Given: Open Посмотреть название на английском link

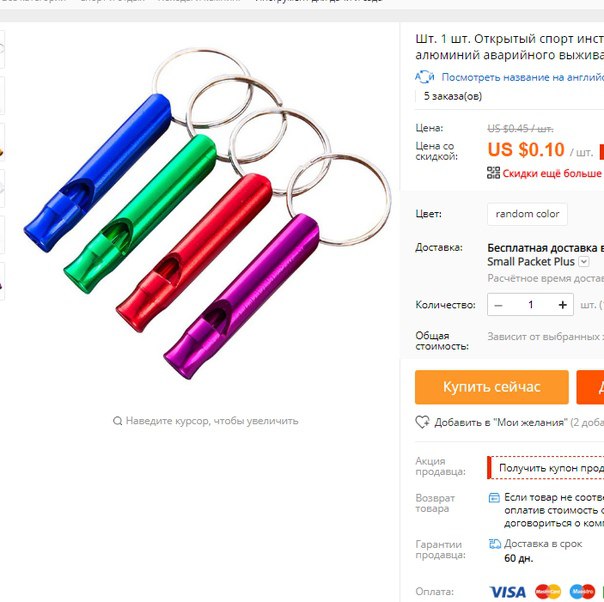Looking at the screenshot, I should click(x=522, y=77).
